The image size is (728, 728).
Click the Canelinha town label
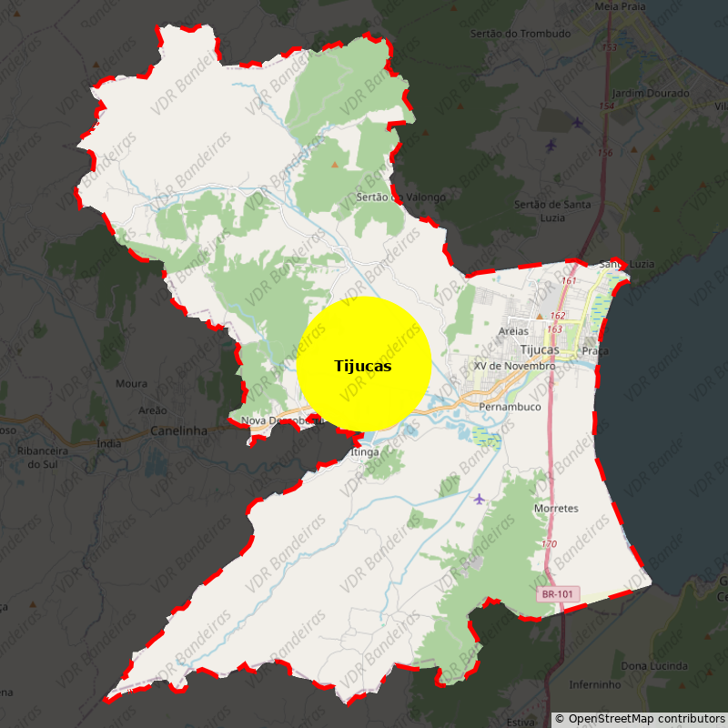pos(178,430)
